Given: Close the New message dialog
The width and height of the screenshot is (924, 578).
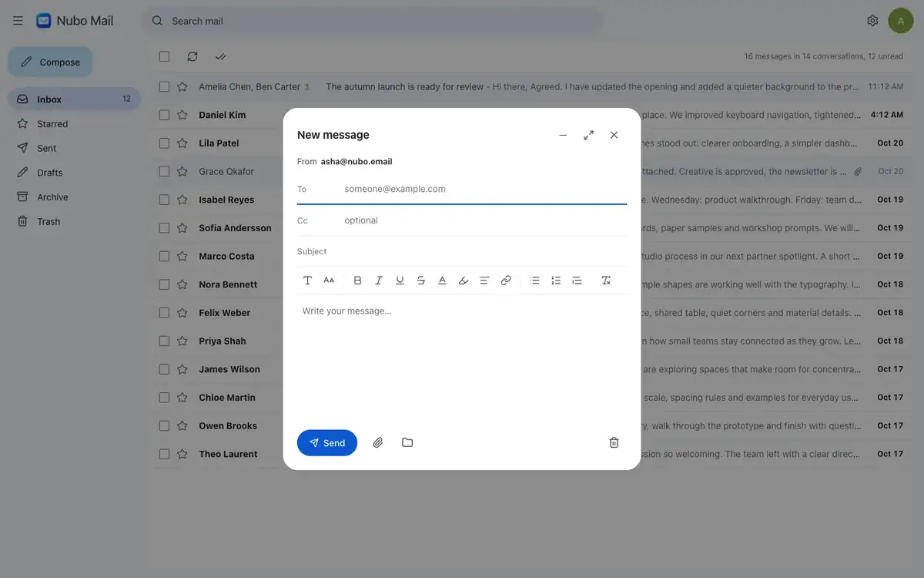Looking at the screenshot, I should [614, 135].
